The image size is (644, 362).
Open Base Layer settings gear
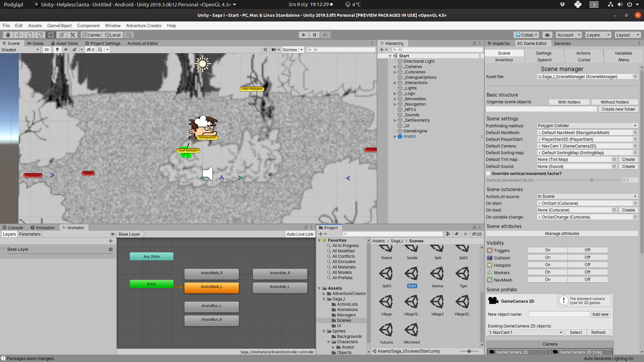(x=111, y=249)
